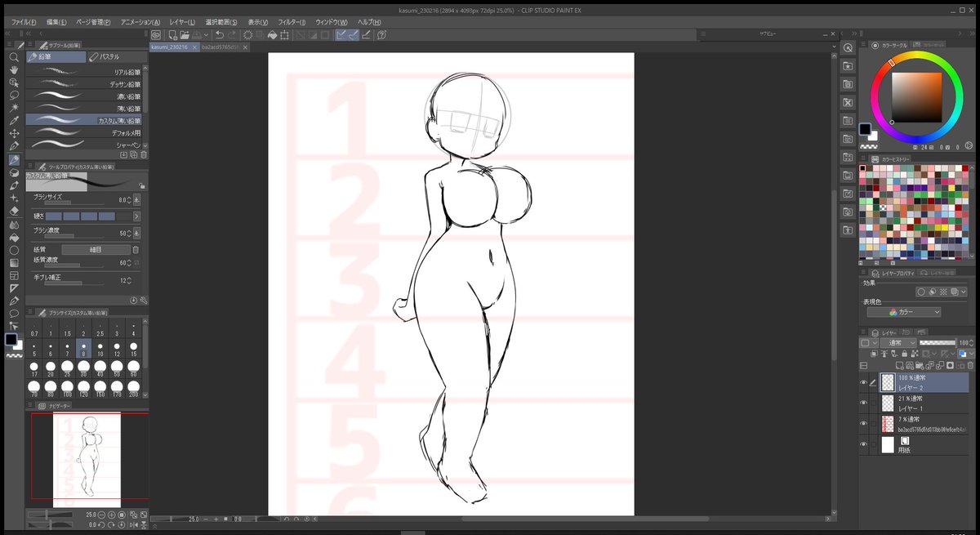Screen dimensions: 980x535
Task: Switch to kasumi_230216 canvas tab
Action: click(168, 47)
